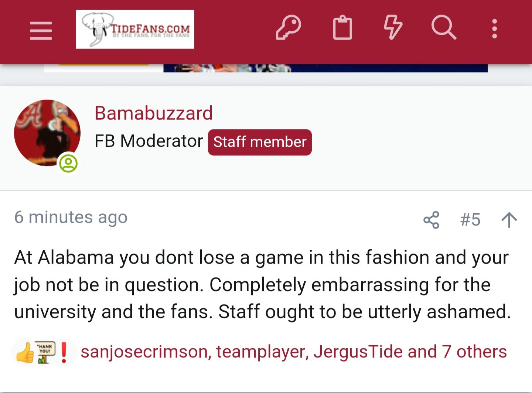Click the banner image below the header
532x393 pixels.
click(x=325, y=68)
